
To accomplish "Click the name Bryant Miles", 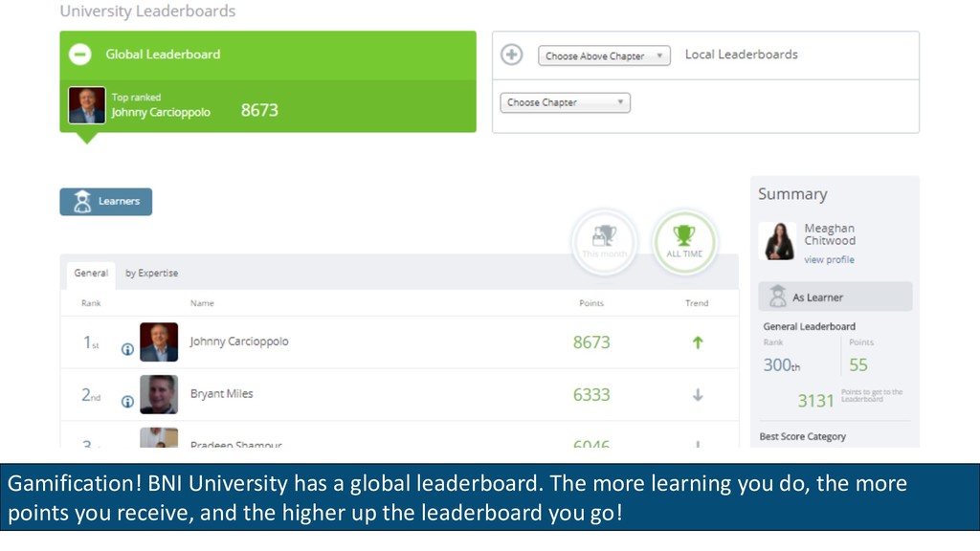I will click(222, 393).
